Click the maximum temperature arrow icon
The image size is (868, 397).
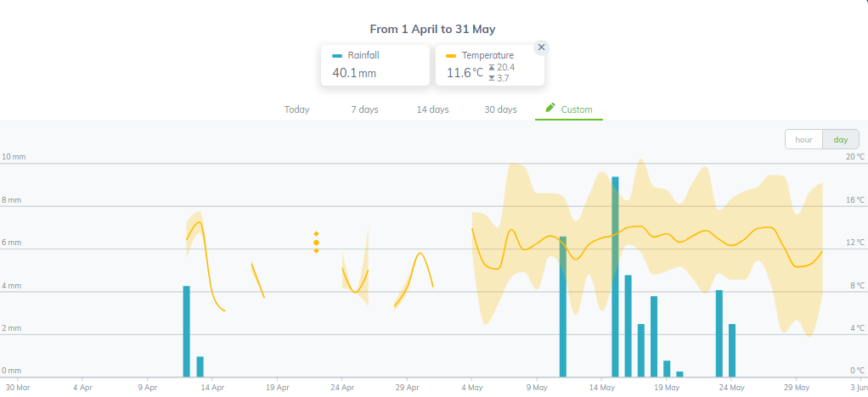(492, 68)
